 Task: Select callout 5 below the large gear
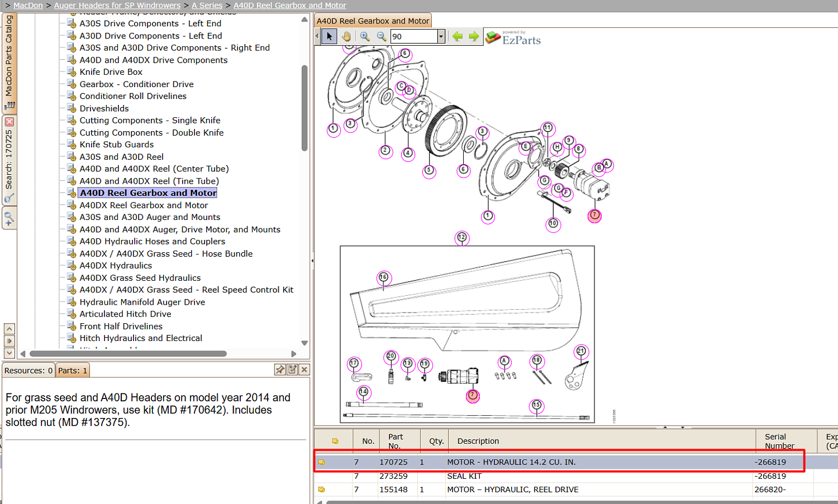[429, 170]
